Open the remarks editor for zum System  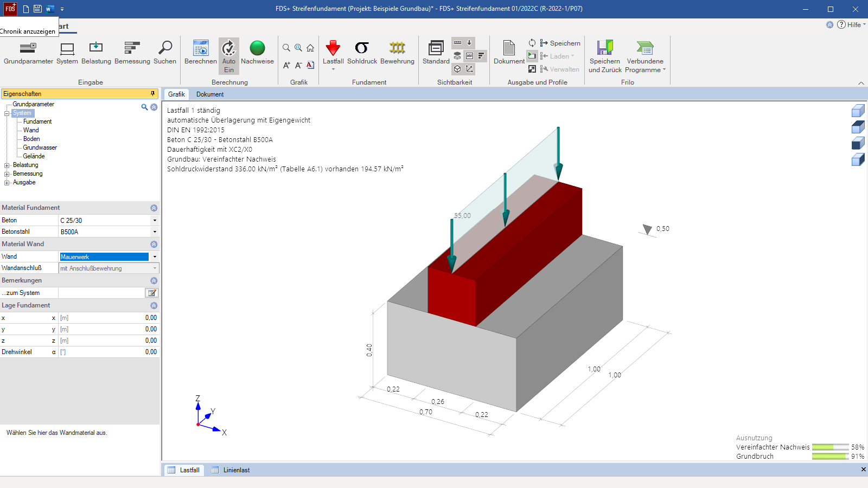[x=152, y=293]
